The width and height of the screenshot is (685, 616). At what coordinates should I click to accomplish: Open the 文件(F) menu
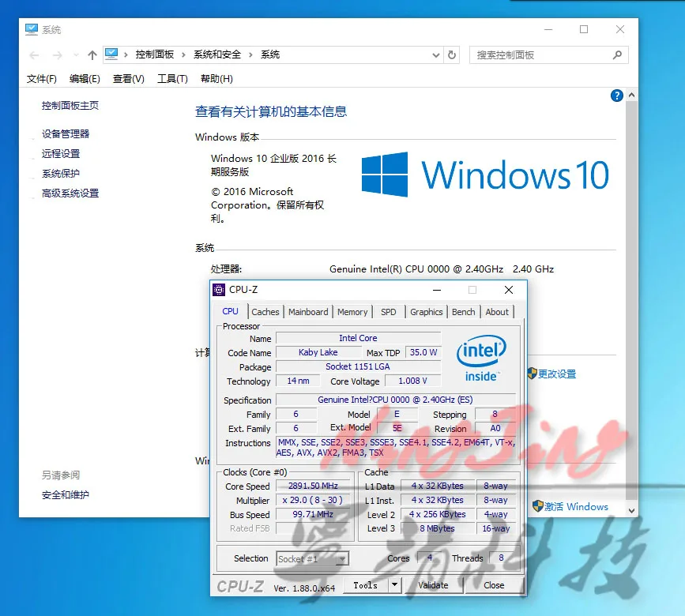click(x=42, y=79)
